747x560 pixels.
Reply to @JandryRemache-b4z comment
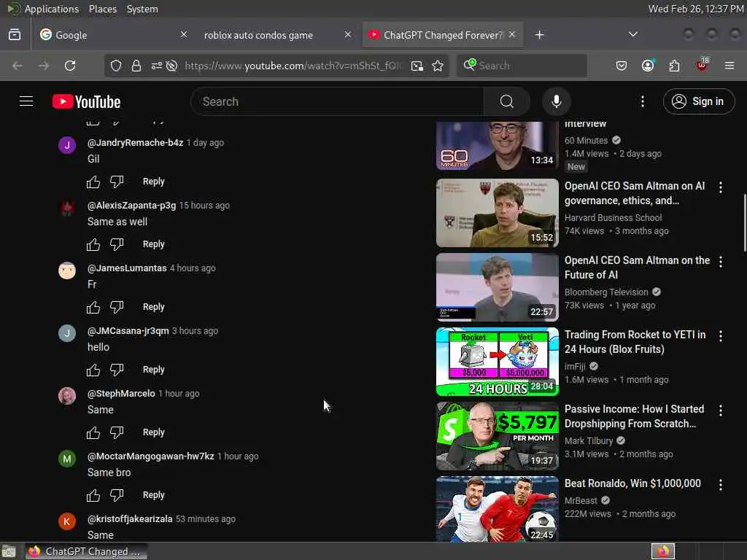pos(153,182)
